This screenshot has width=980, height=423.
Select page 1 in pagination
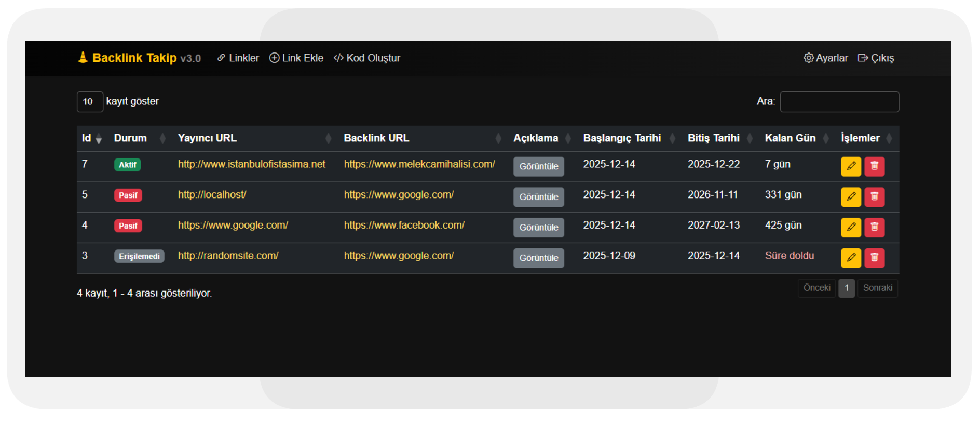847,288
